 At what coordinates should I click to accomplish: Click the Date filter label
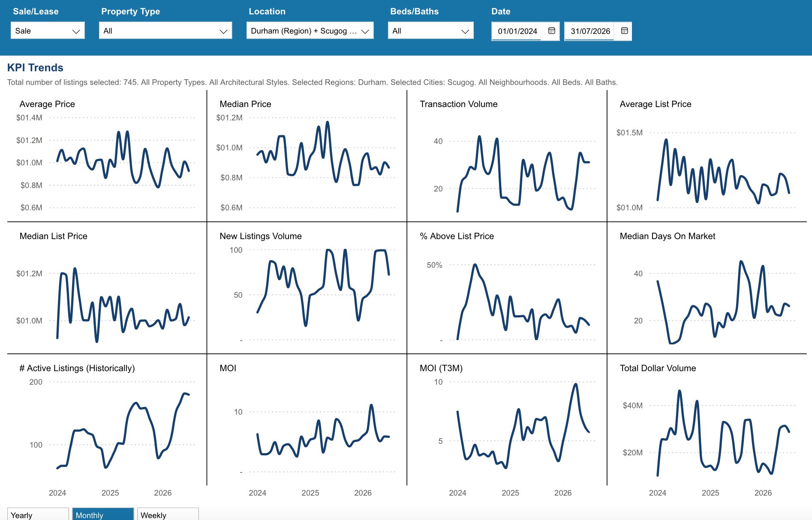tap(501, 12)
